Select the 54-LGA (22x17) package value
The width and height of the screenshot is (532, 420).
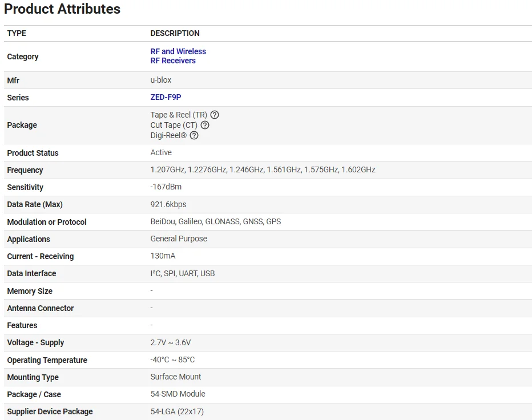click(x=177, y=411)
